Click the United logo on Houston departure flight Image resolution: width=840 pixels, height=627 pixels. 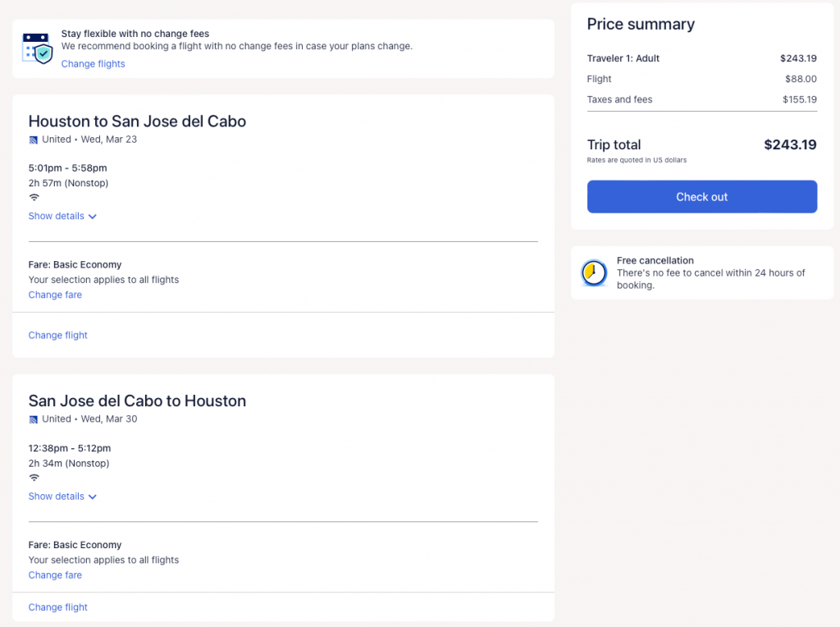pos(34,140)
